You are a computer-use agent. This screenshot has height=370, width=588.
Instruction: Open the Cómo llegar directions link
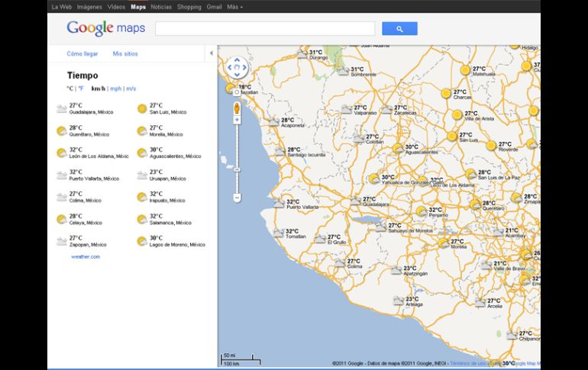82,54
